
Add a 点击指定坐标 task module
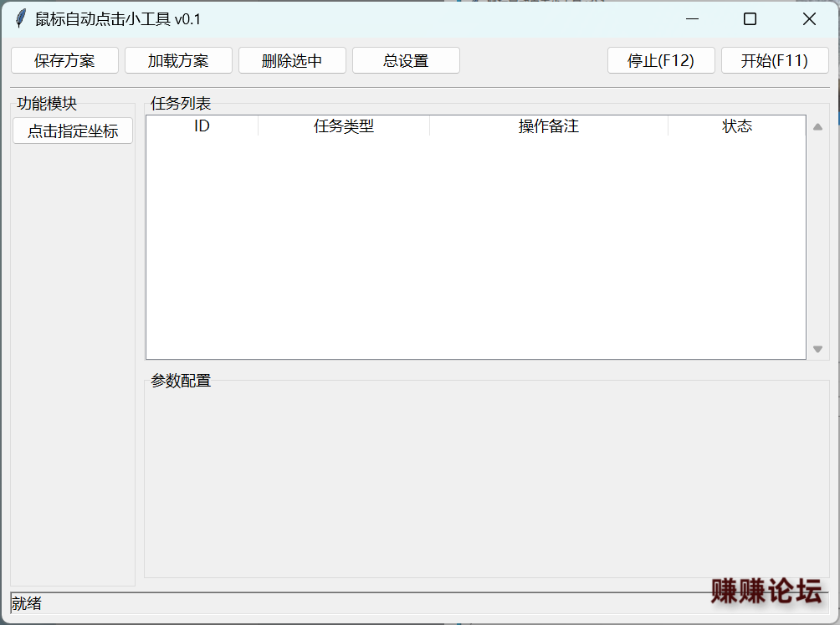point(73,131)
